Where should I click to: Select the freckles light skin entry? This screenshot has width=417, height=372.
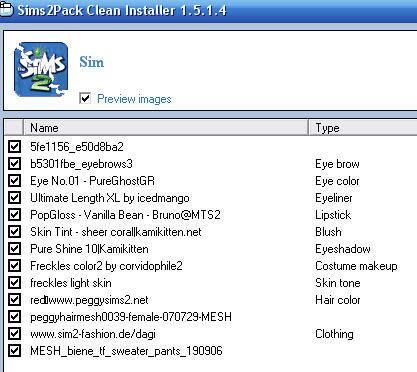[71, 283]
